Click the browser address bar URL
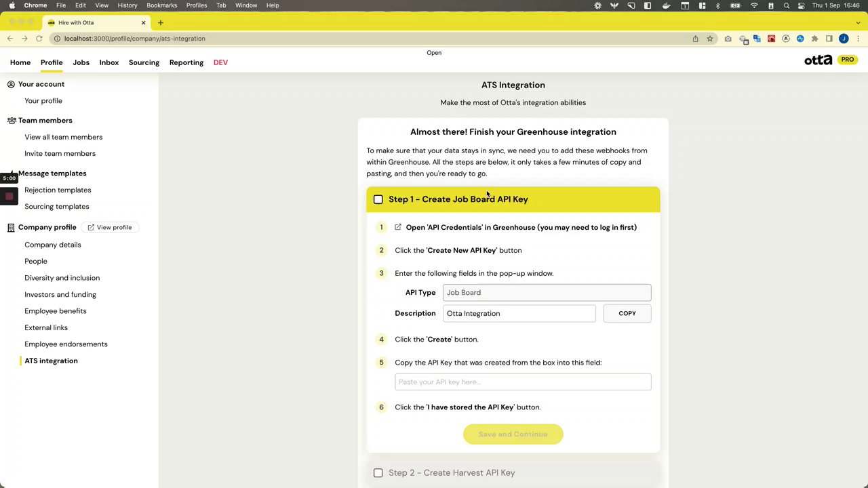Screen dimensions: 868x488 pyautogui.click(x=135, y=39)
